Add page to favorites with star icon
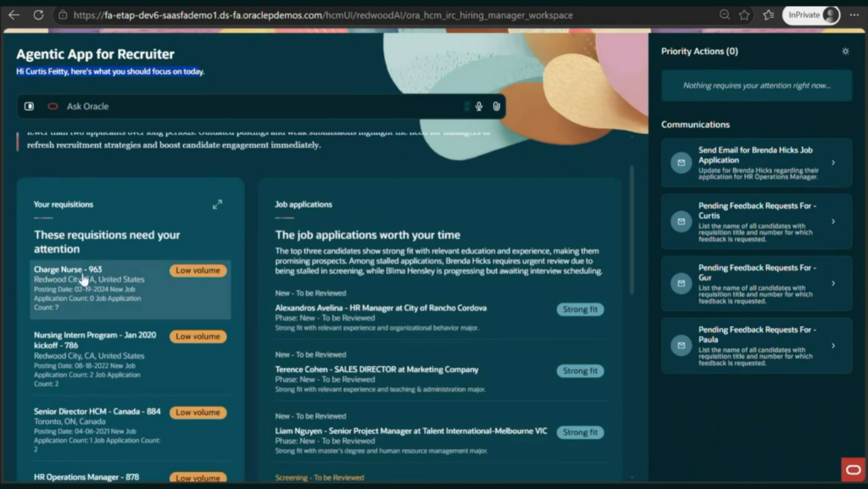The height and width of the screenshot is (489, 868). pyautogui.click(x=744, y=15)
